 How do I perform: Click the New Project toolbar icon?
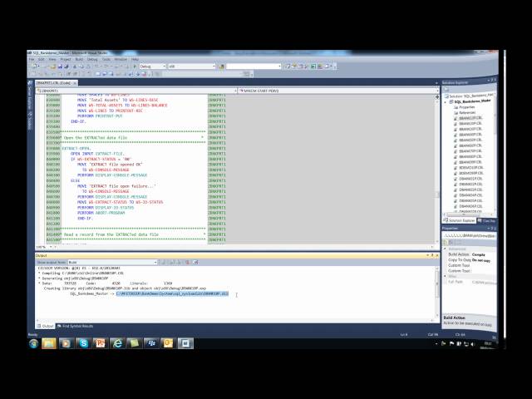[34, 66]
